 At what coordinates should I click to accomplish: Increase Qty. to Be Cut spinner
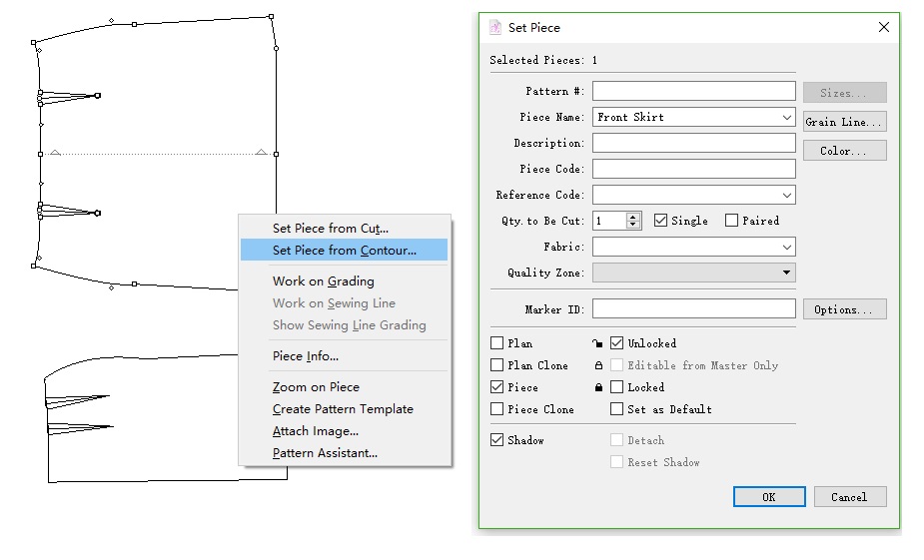coord(633,217)
